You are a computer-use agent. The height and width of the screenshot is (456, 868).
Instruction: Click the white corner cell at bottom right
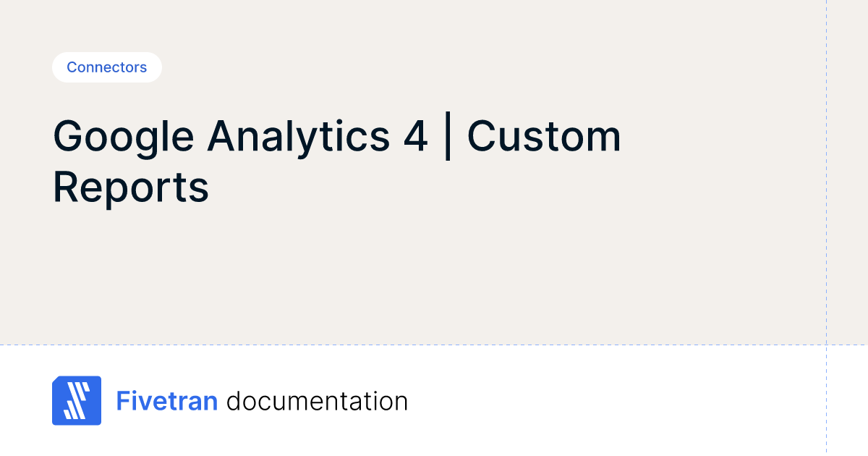tap(847, 400)
